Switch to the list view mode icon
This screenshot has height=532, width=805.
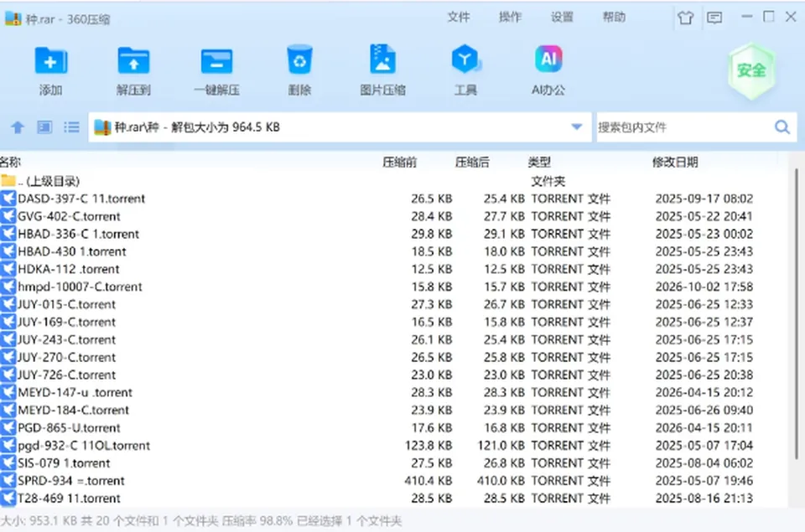pos(71,127)
